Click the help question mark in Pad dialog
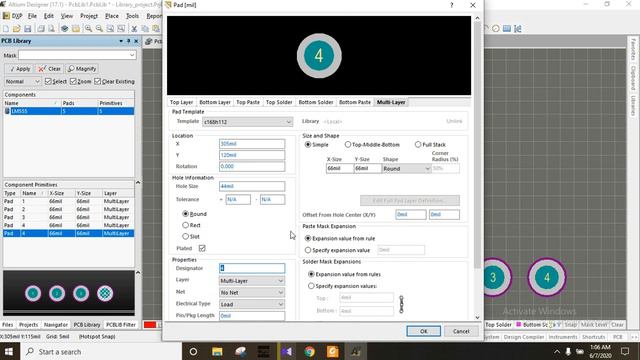 (451, 5)
